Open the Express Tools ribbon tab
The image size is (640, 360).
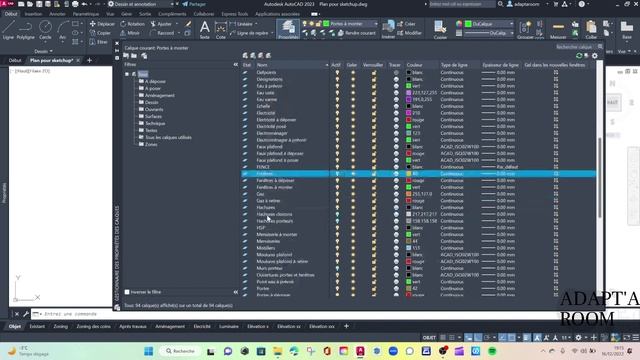[234, 14]
